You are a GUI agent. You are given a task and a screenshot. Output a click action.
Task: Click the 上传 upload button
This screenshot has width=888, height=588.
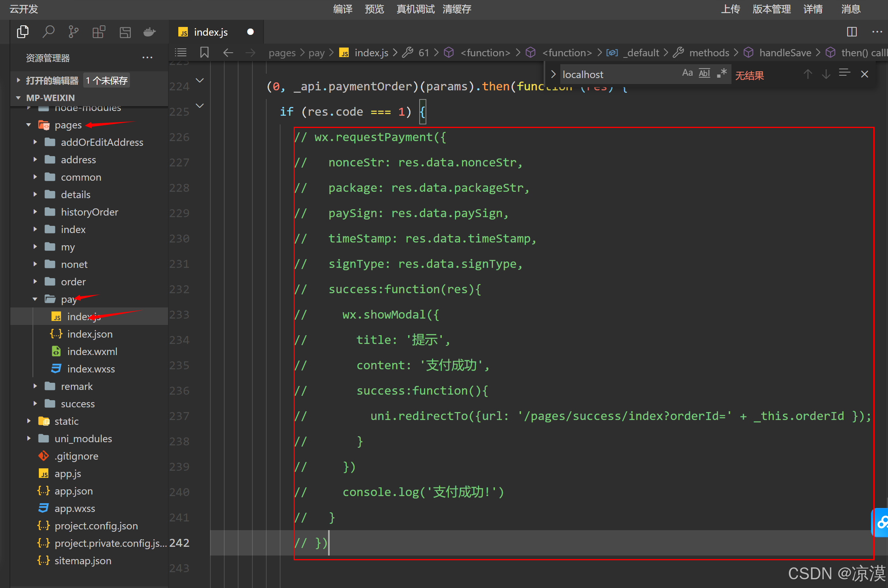click(730, 9)
